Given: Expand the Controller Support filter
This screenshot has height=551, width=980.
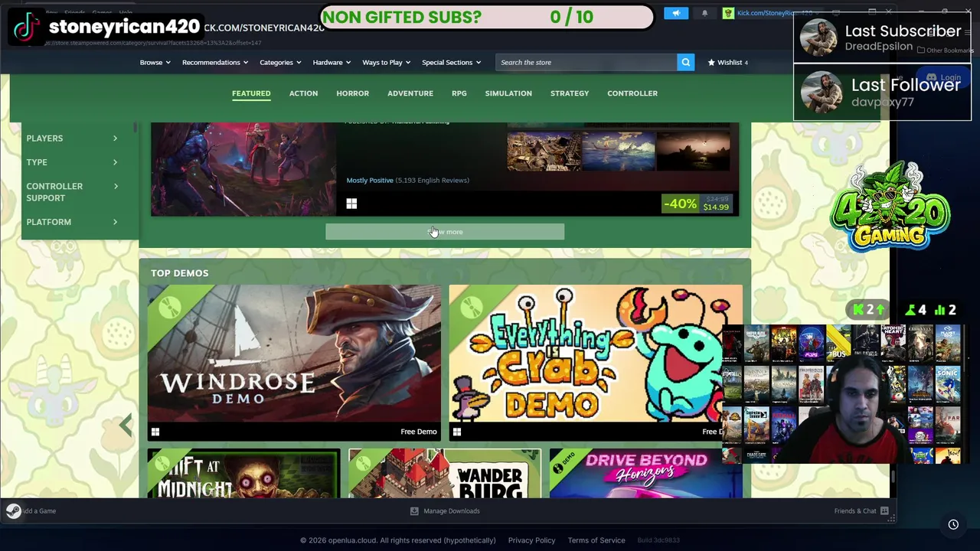Looking at the screenshot, I should point(73,192).
